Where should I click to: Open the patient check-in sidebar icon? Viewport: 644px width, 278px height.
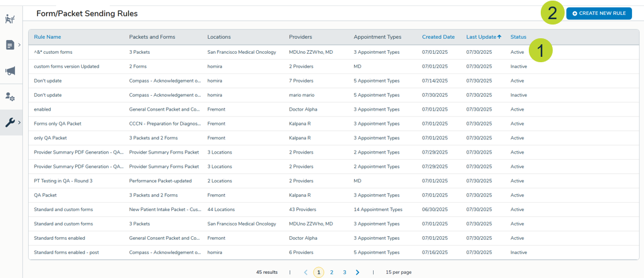pyautogui.click(x=10, y=19)
